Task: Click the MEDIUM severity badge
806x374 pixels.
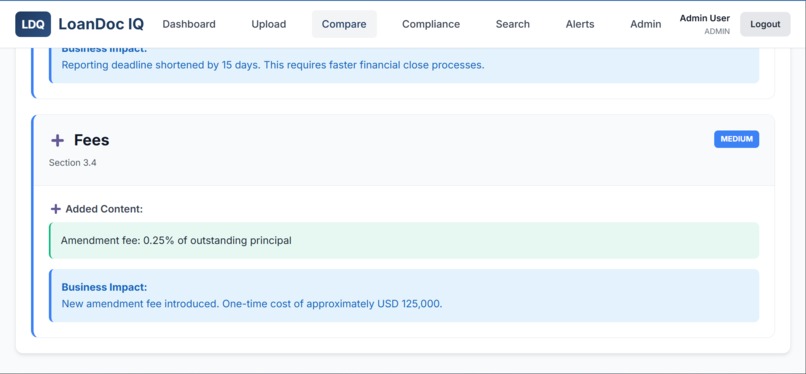Action: [736, 139]
